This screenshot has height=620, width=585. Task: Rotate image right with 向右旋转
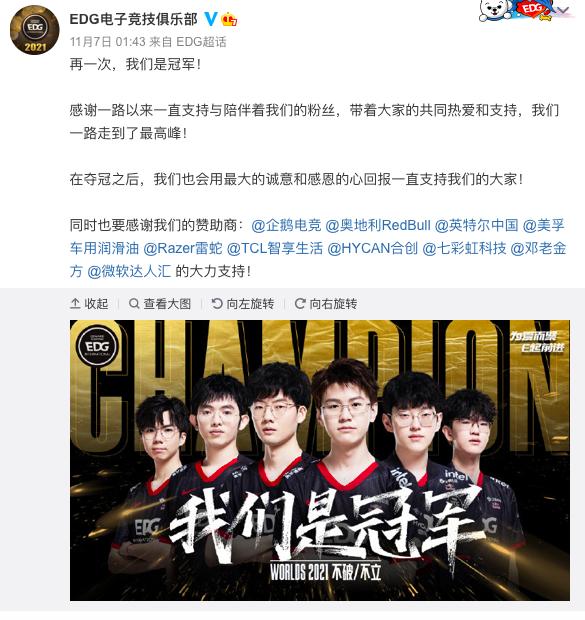[326, 304]
